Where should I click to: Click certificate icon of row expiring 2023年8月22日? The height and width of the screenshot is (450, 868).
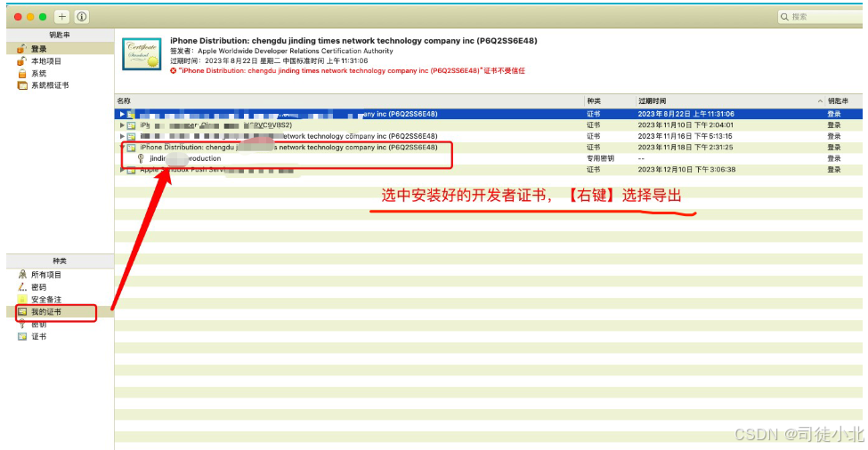click(131, 114)
